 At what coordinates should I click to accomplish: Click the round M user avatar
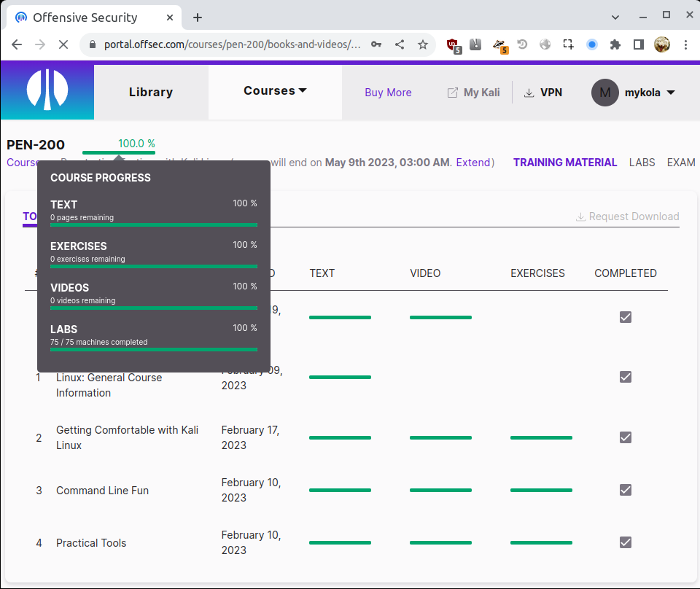pos(605,93)
